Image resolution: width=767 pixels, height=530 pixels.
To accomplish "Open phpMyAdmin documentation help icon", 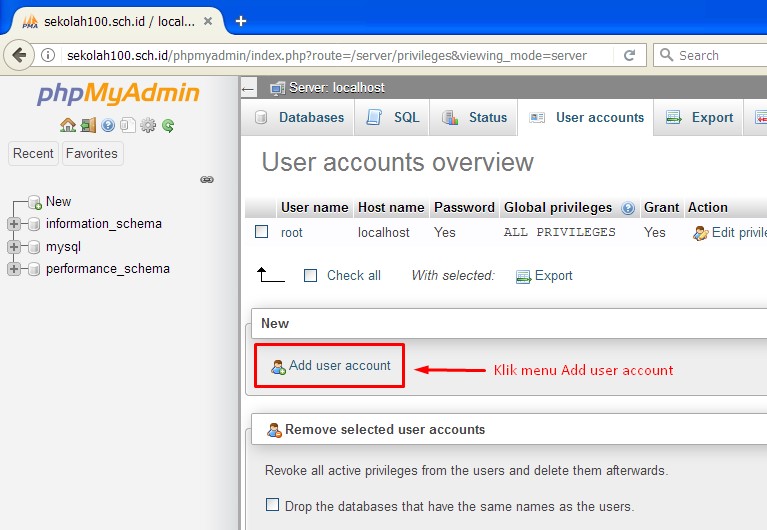I will click(108, 125).
